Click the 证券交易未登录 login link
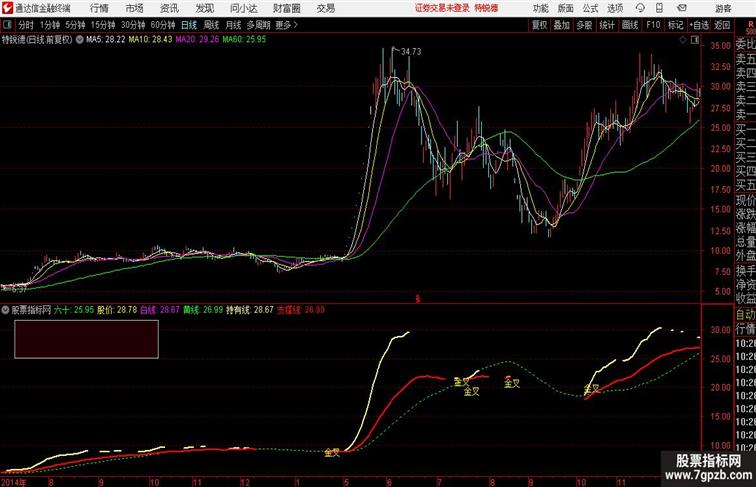756x487 pixels. point(442,8)
